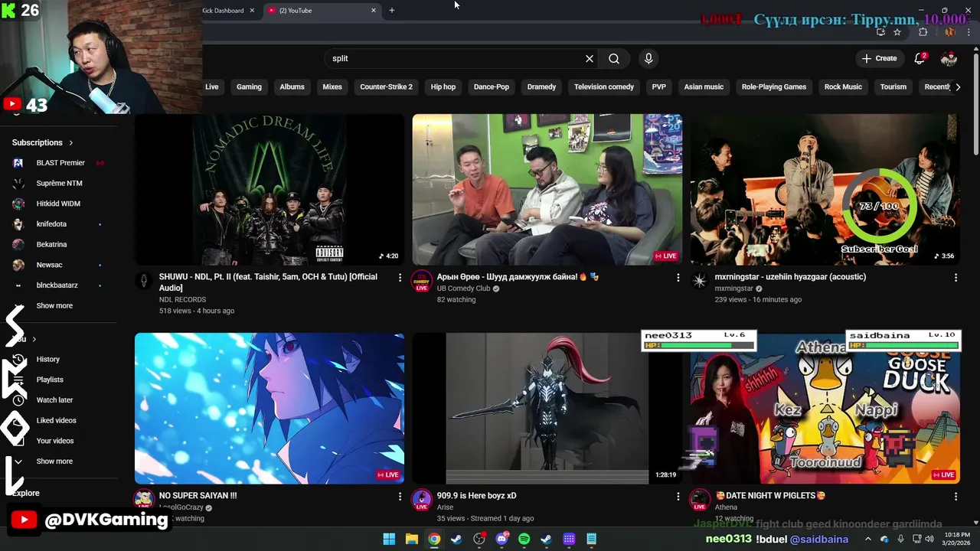Click the Create button
This screenshot has height=551, width=980.
(879, 58)
